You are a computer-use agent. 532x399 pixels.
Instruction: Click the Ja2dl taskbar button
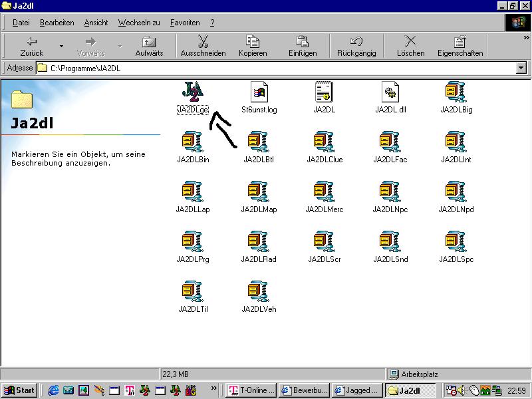[410, 390]
